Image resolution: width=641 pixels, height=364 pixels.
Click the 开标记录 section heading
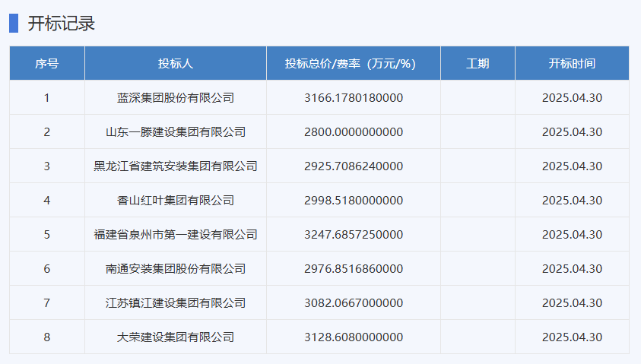tap(62, 24)
